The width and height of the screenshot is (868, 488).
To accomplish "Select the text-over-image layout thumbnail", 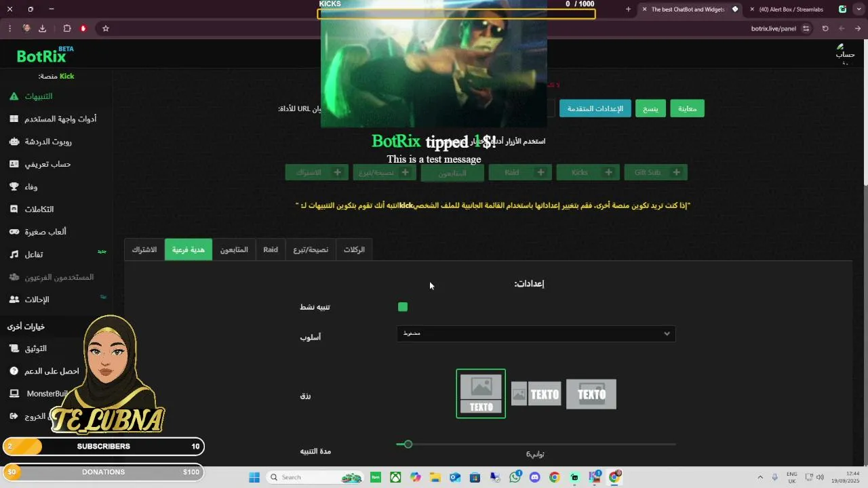I will click(591, 394).
